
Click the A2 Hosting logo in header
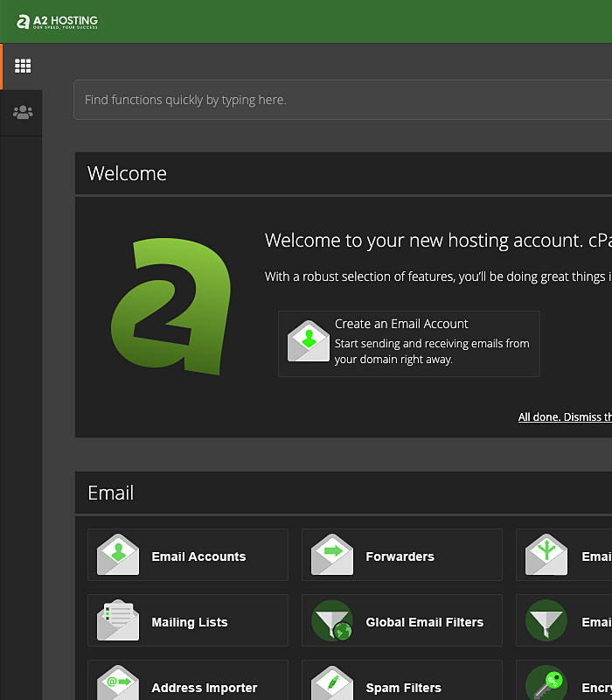click(x=57, y=21)
